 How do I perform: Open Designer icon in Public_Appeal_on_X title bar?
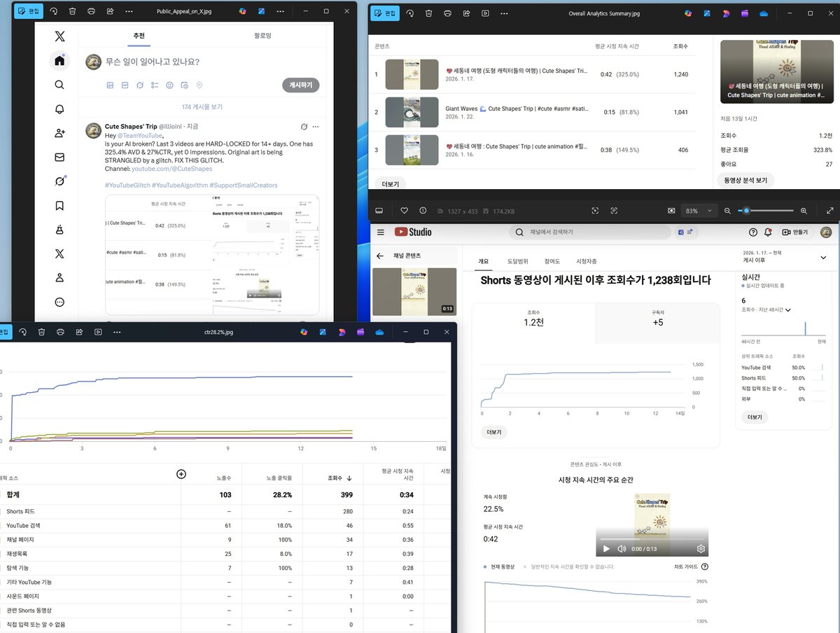pyautogui.click(x=261, y=12)
